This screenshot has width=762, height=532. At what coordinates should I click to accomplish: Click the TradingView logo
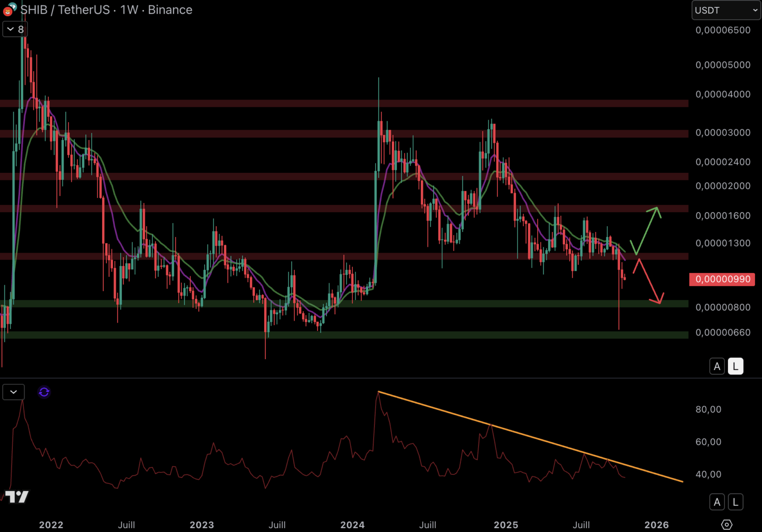(x=17, y=497)
